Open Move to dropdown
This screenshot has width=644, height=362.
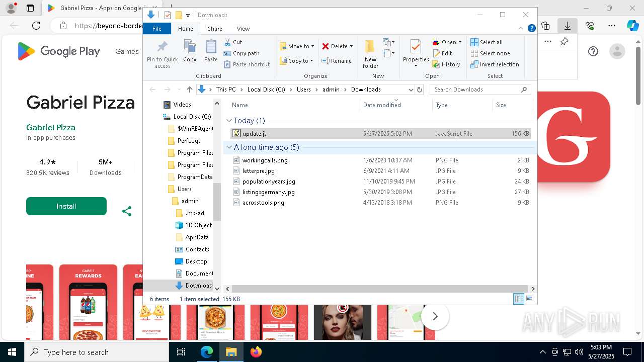[297, 46]
